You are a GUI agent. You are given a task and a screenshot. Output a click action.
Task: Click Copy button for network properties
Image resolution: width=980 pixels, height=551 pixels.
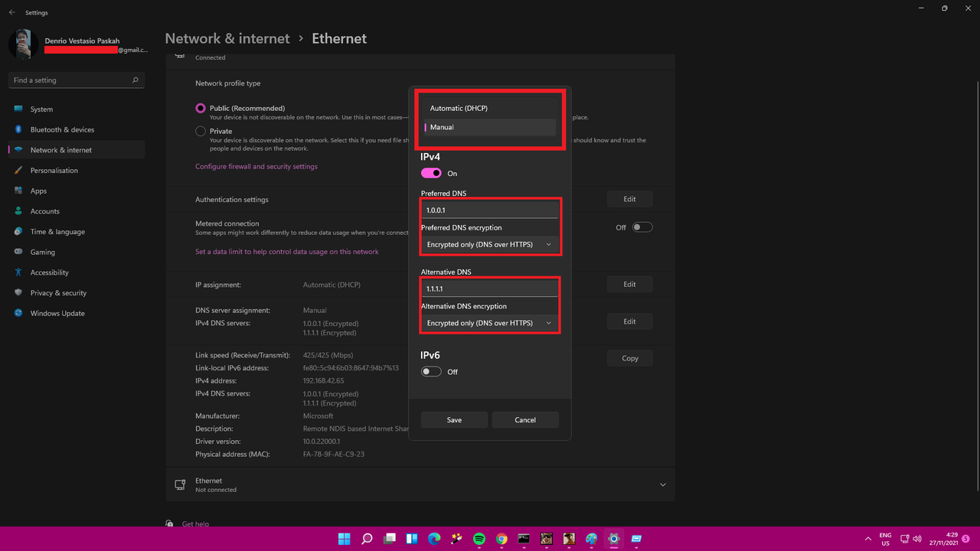click(629, 358)
